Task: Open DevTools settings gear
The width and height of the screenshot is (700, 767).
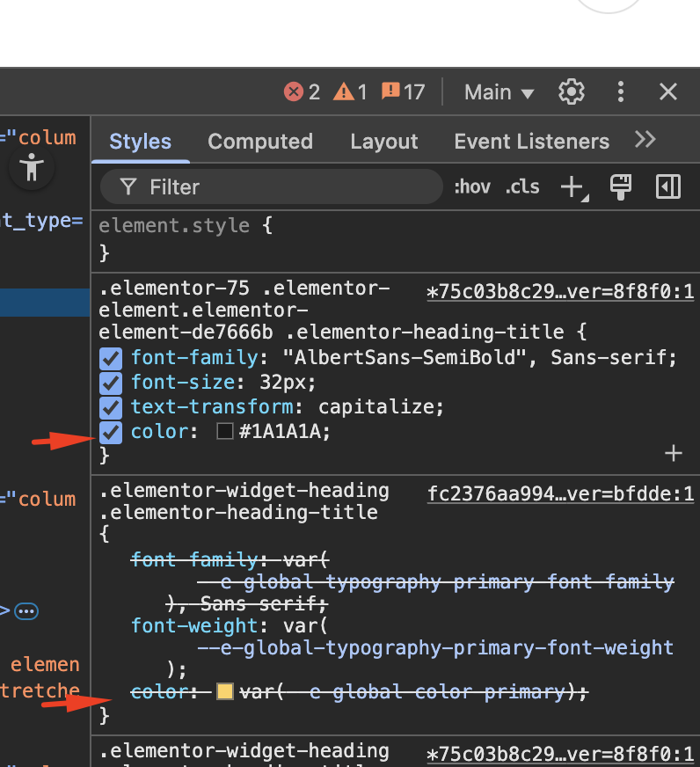Action: point(572,91)
